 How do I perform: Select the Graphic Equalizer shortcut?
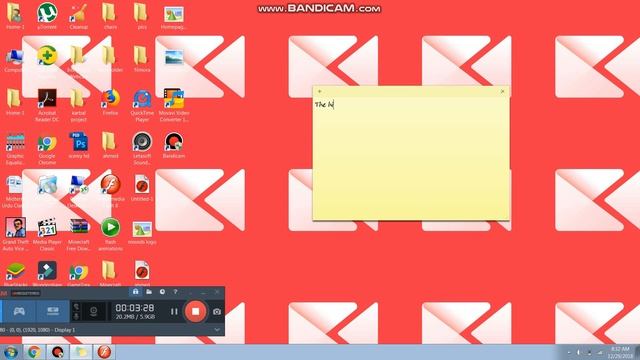[15, 149]
